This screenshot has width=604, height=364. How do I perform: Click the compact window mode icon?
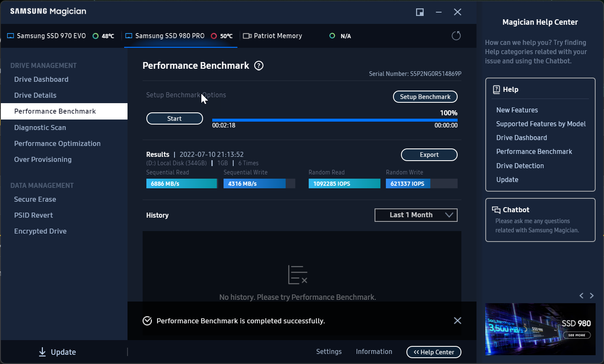419,12
